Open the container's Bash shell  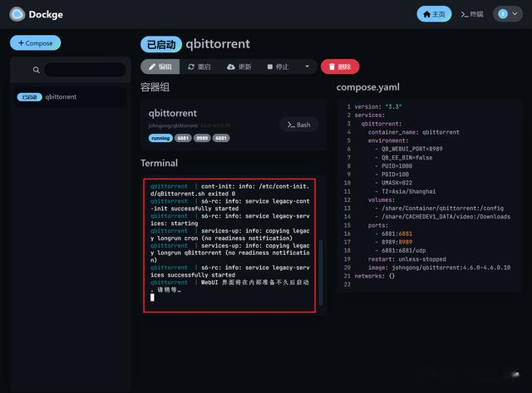point(299,125)
